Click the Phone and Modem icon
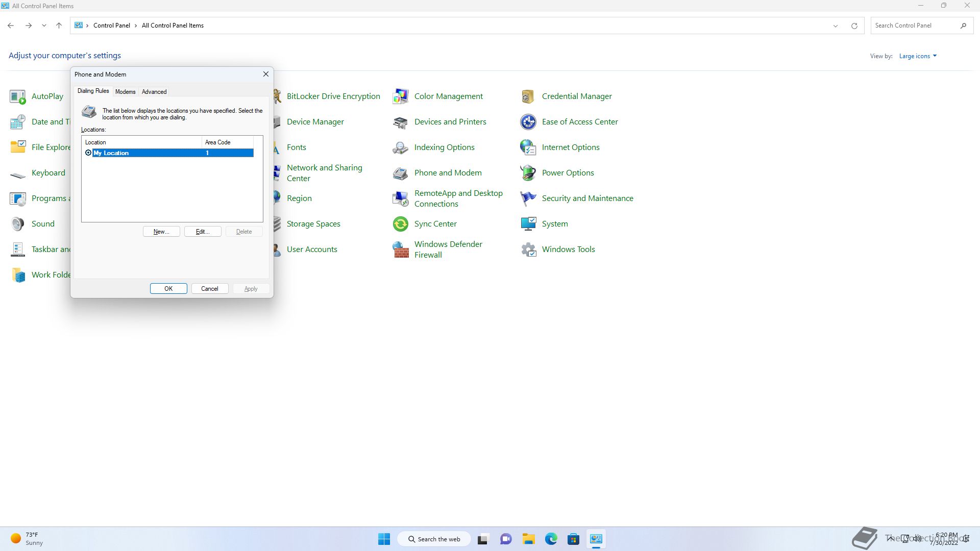The image size is (980, 551). 401,173
